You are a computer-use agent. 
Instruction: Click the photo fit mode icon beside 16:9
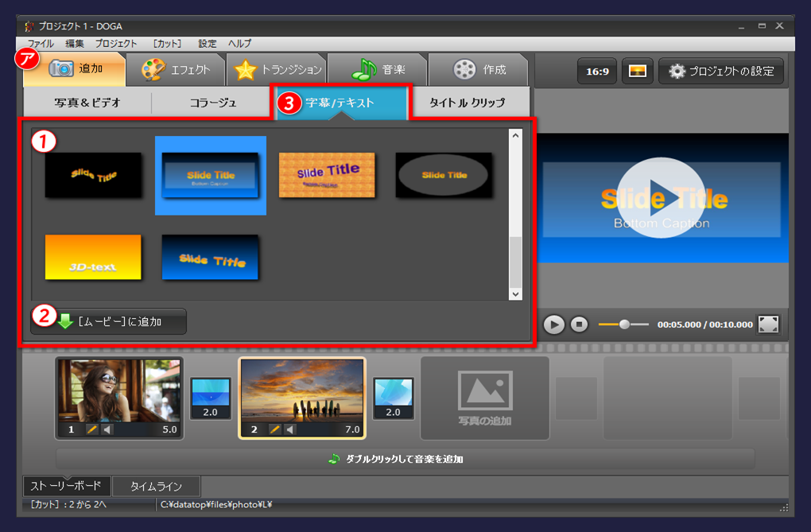point(637,71)
